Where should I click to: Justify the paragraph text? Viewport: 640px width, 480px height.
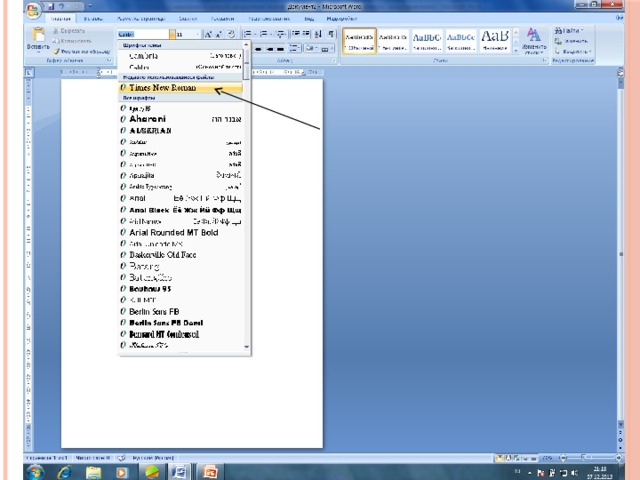tap(280, 49)
